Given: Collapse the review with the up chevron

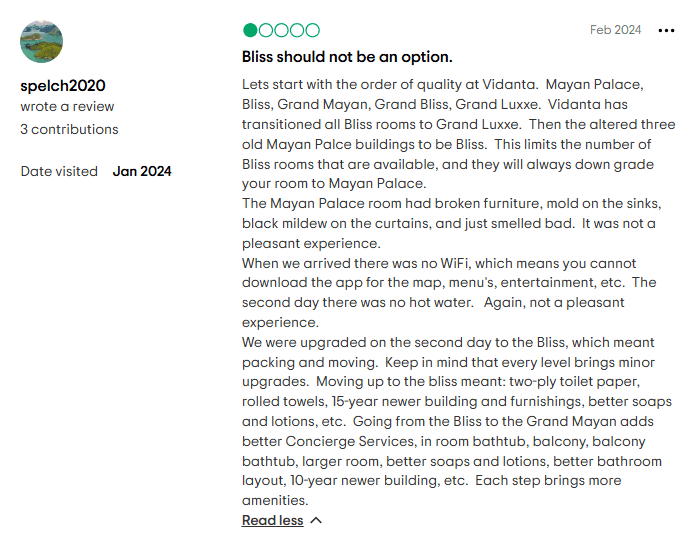Looking at the screenshot, I should pos(316,520).
